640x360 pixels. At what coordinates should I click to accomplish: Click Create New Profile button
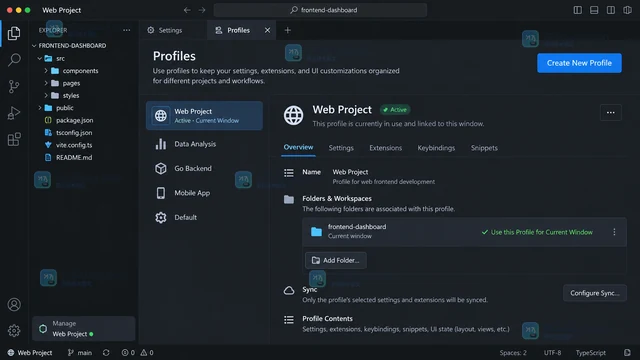coord(579,63)
